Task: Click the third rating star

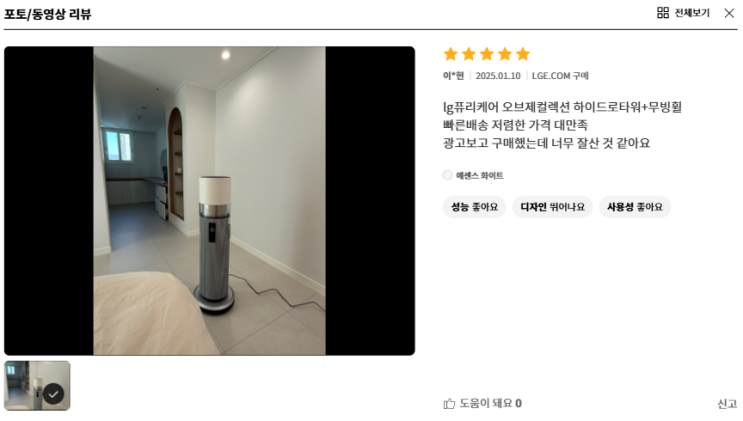Action: coord(487,54)
